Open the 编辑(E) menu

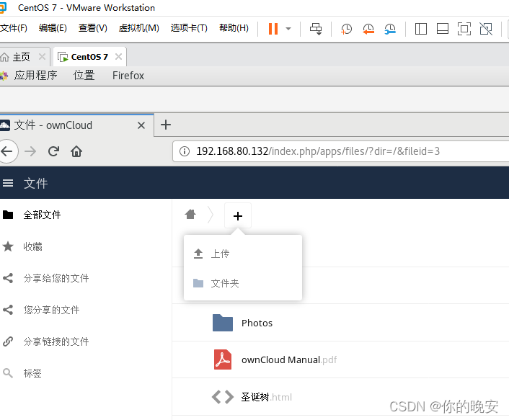pos(53,28)
